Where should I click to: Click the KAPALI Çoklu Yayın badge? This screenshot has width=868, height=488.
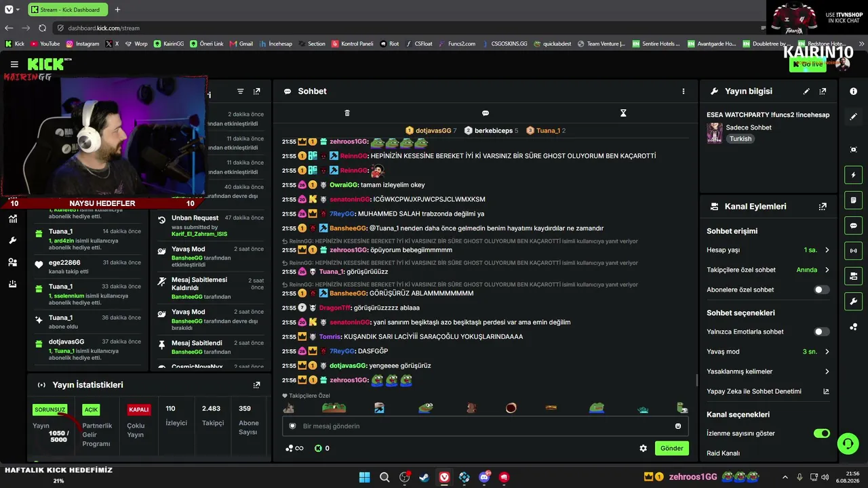pyautogui.click(x=139, y=410)
